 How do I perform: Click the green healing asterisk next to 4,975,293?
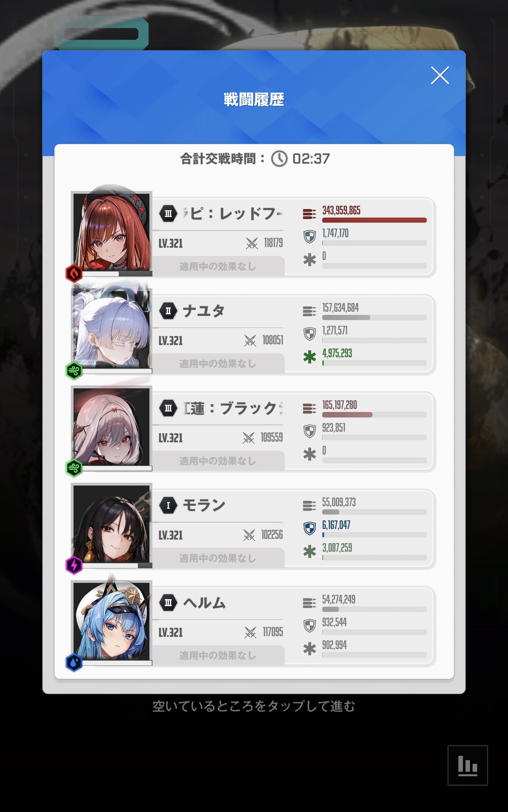pos(310,357)
